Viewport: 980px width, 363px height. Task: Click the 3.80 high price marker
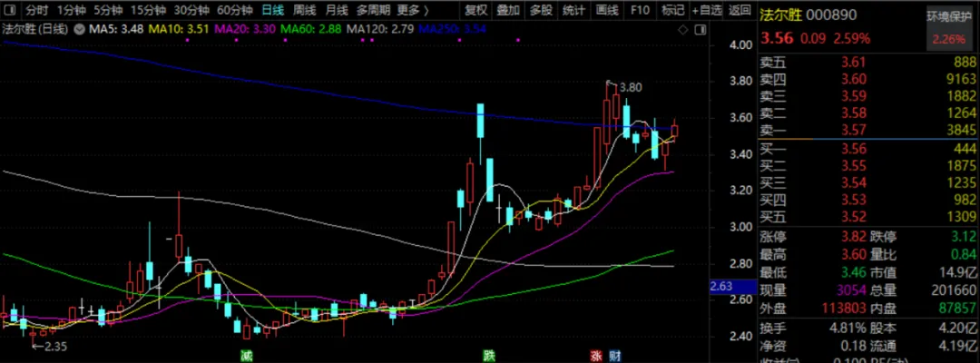pyautogui.click(x=632, y=87)
